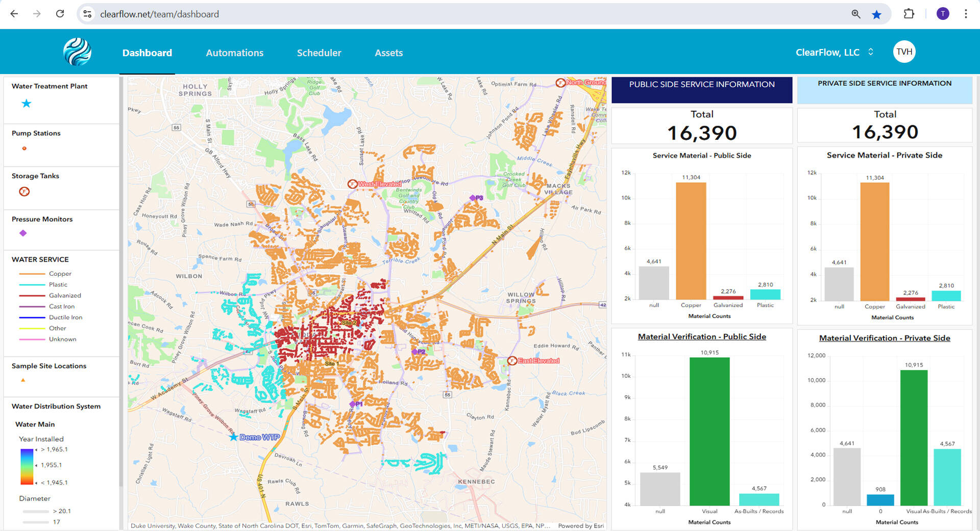Click the East Elevated tank marker on map
This screenshot has height=531, width=980.
[512, 360]
